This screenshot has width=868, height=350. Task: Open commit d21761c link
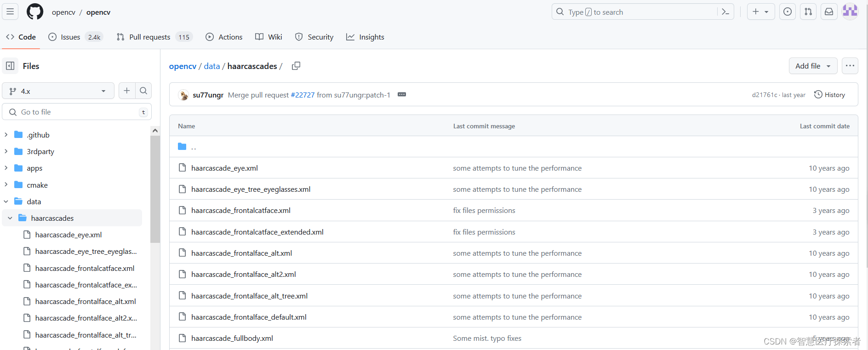tap(764, 95)
